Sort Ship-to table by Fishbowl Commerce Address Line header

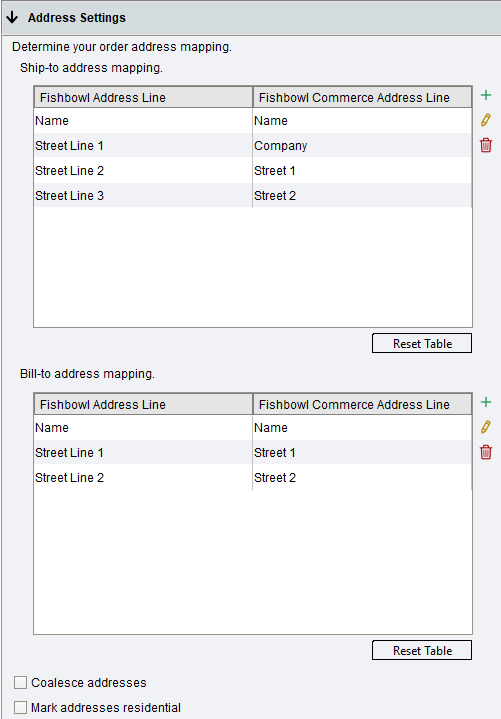coord(362,97)
